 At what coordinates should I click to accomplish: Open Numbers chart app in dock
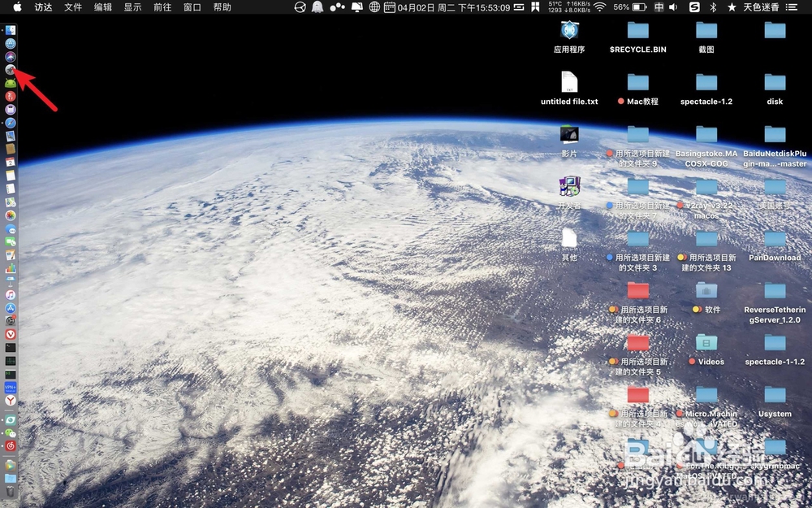[x=11, y=268]
